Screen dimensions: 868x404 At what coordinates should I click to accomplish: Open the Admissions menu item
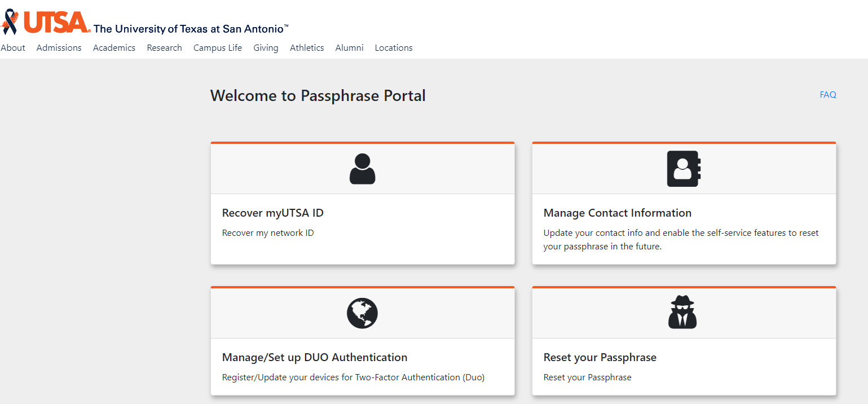click(x=59, y=47)
